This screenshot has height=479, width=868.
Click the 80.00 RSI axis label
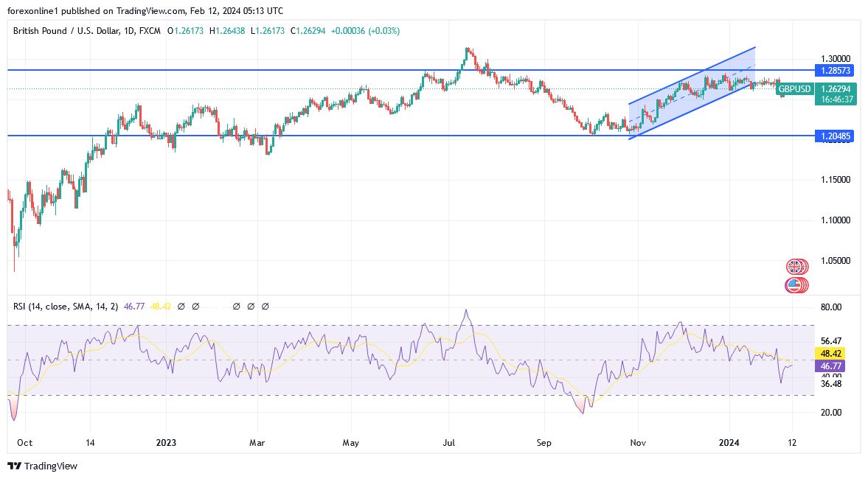[x=831, y=307]
